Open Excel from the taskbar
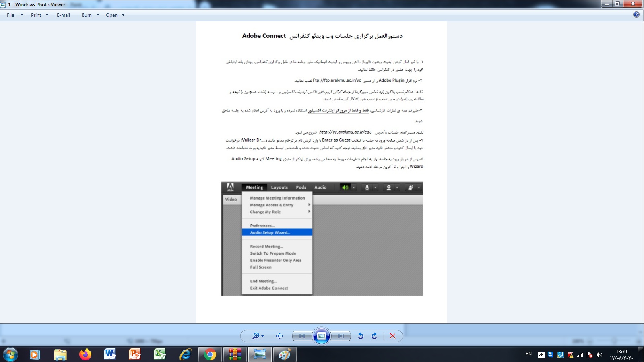Viewport: 644px width, 362px height. (x=160, y=354)
